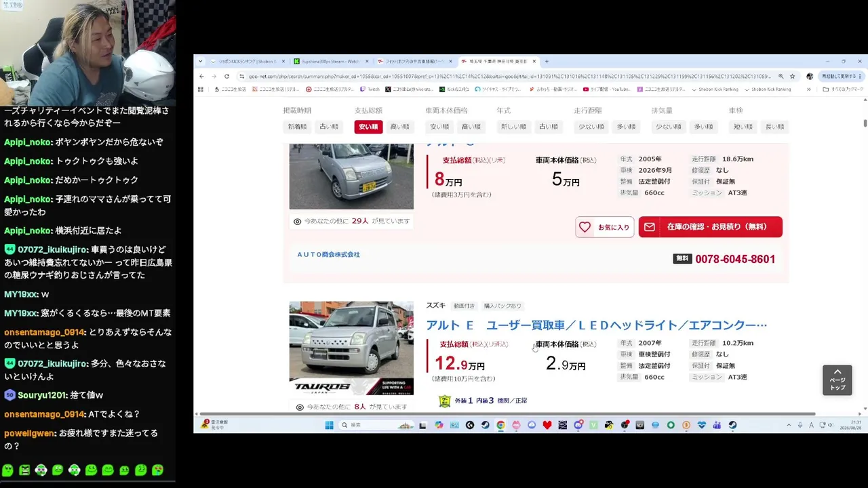
Task: Open the すべてのブックマーク folder
Action: tap(843, 89)
